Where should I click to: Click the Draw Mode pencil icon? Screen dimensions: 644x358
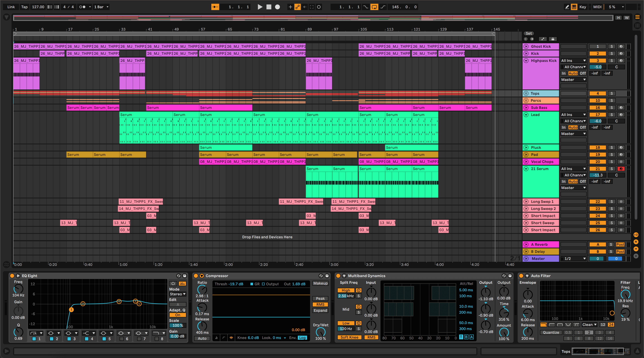click(x=567, y=7)
